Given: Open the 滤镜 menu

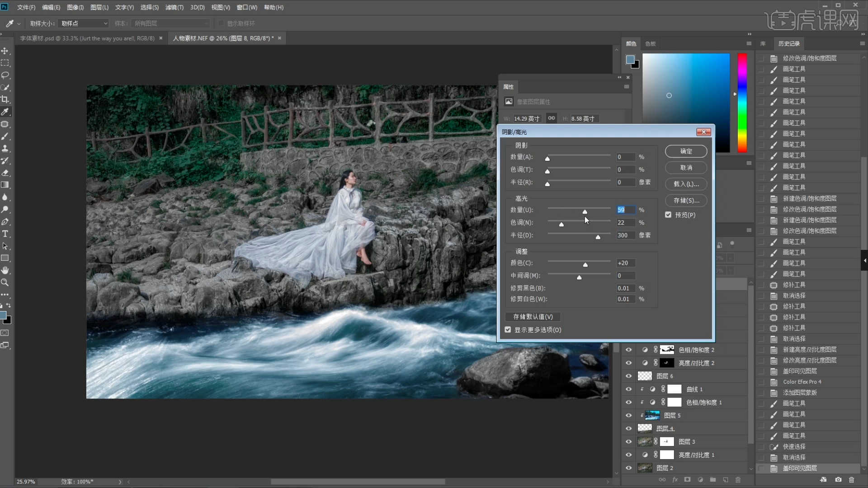Looking at the screenshot, I should click(x=174, y=7).
